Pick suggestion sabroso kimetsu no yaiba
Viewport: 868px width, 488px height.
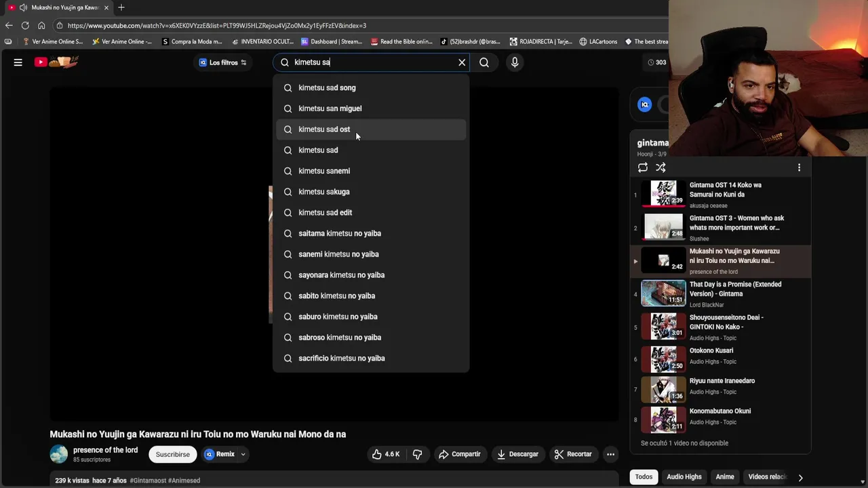point(371,338)
